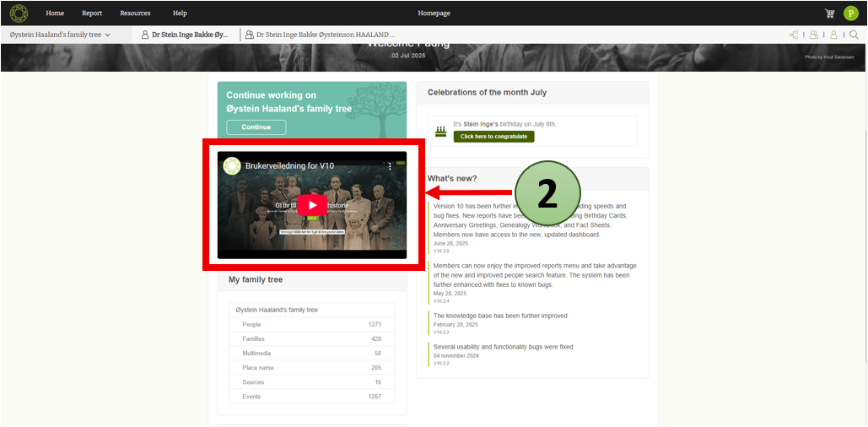Open the green P profile avatar
Screen dimensions: 868x427
(x=850, y=14)
